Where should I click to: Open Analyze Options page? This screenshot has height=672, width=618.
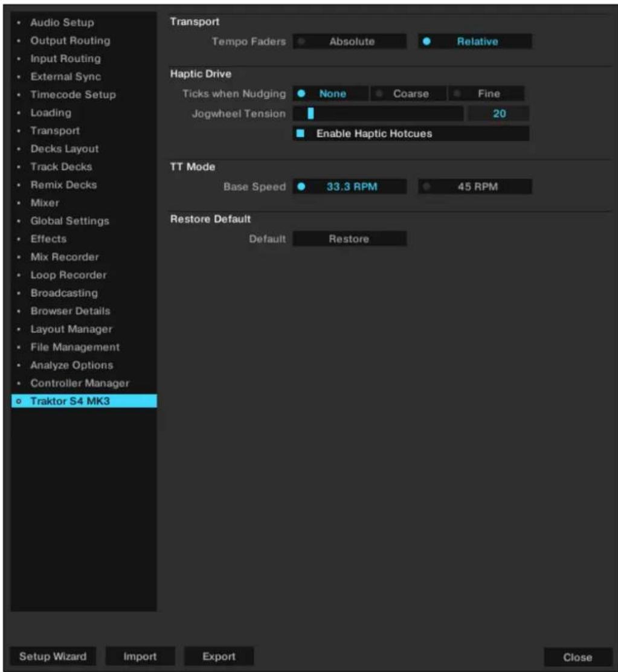click(x=83, y=365)
